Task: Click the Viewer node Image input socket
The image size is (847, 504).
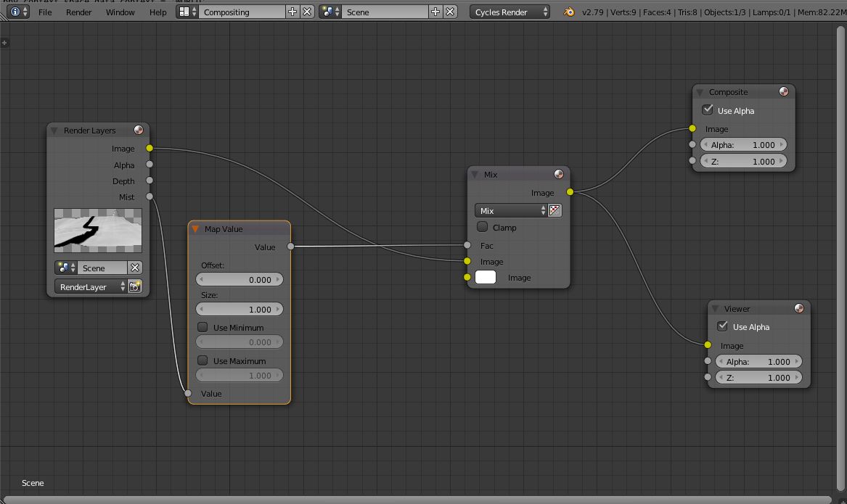Action: pos(708,344)
